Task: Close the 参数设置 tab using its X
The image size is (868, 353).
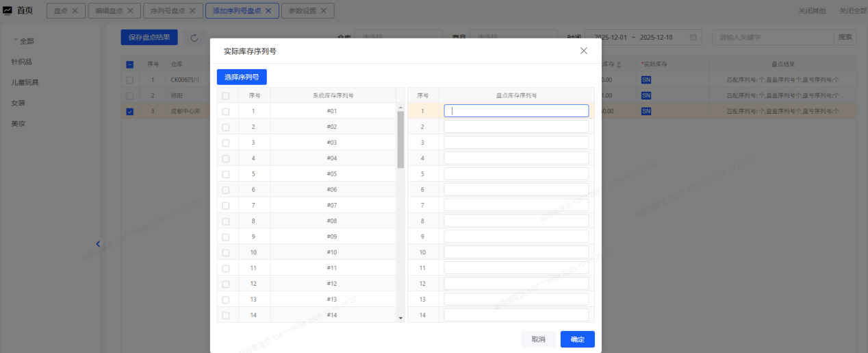Action: pos(322,11)
